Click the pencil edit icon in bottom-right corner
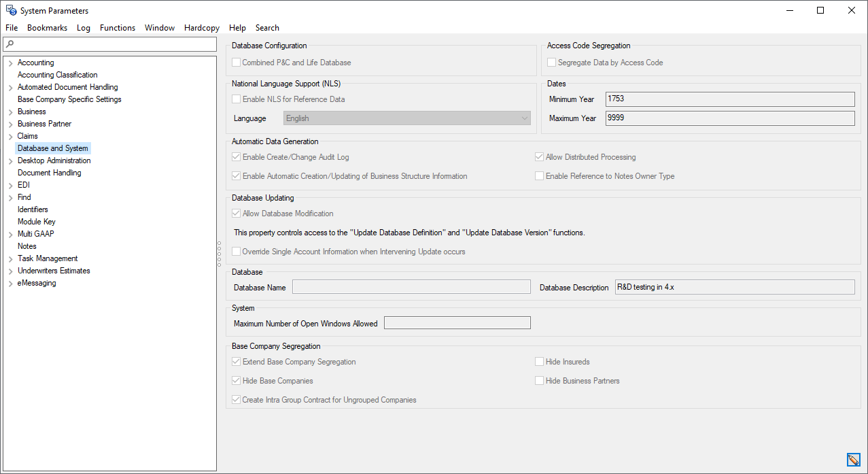The width and height of the screenshot is (868, 474). pos(854,460)
